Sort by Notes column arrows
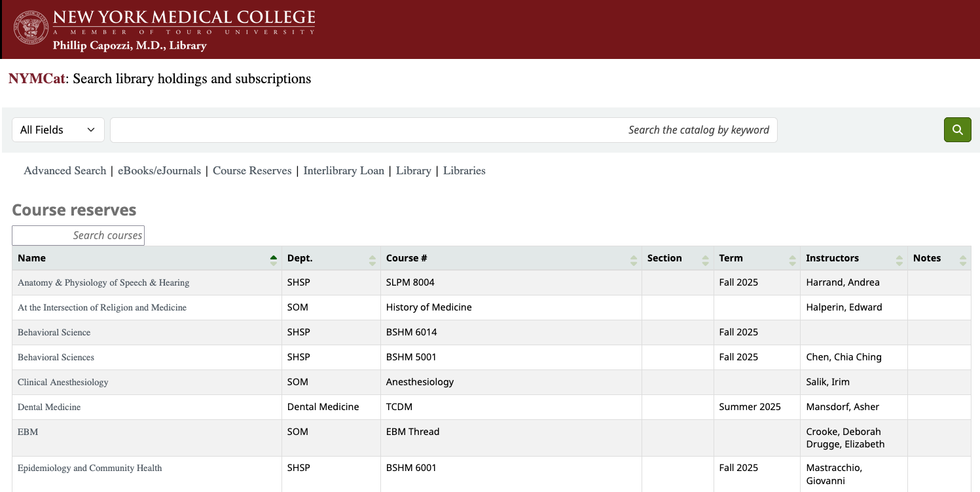 (x=962, y=259)
